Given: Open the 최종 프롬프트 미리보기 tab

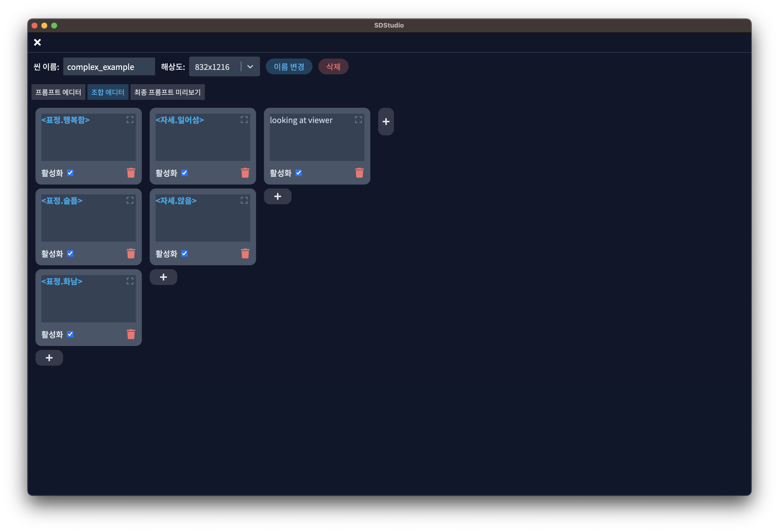Looking at the screenshot, I should [167, 92].
